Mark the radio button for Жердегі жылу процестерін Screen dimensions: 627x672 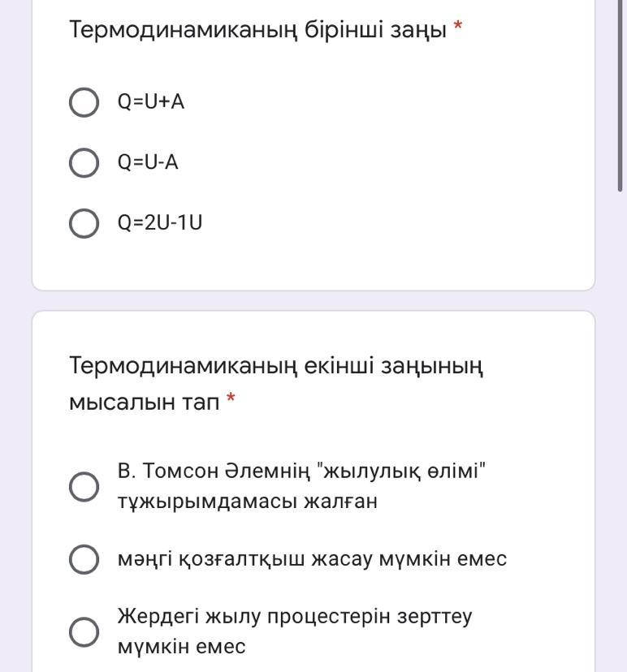[x=84, y=631]
